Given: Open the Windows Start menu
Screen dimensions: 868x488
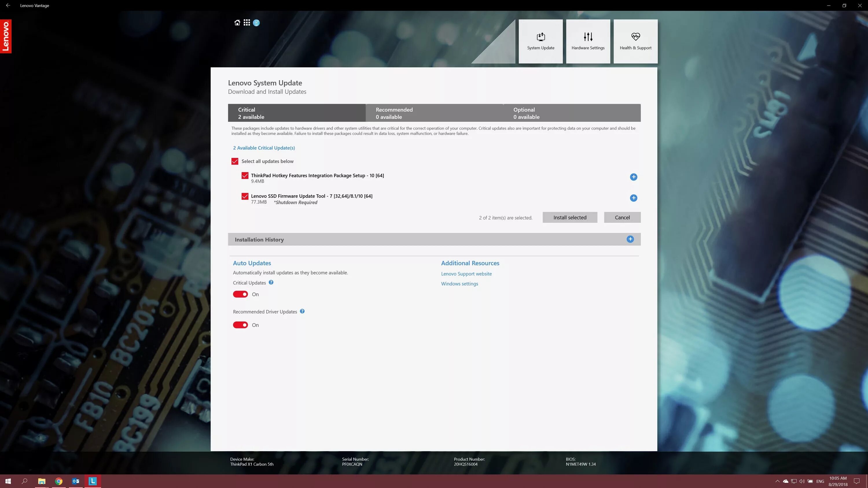Looking at the screenshot, I should tap(8, 481).
